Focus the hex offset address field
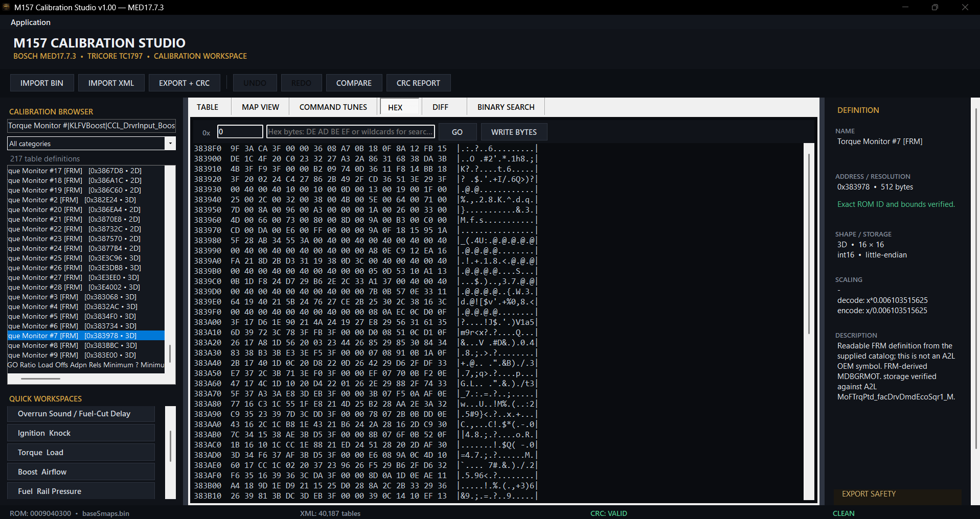The height and width of the screenshot is (519, 980). coord(240,132)
